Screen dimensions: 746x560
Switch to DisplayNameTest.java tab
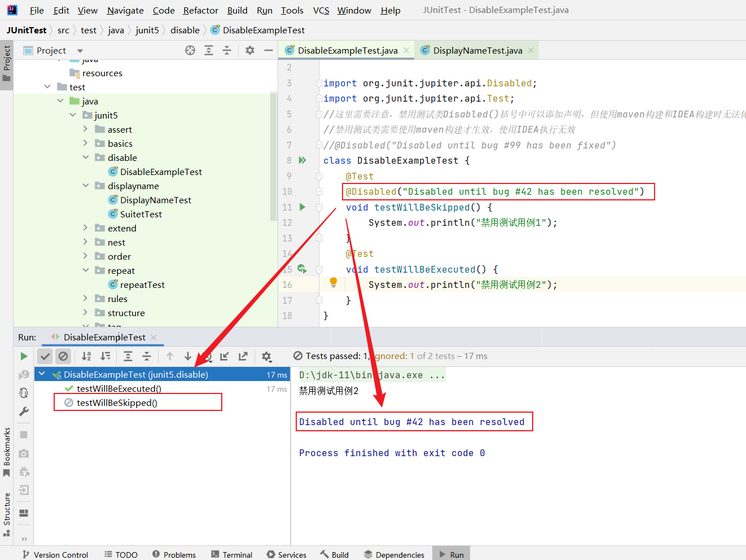pyautogui.click(x=477, y=50)
